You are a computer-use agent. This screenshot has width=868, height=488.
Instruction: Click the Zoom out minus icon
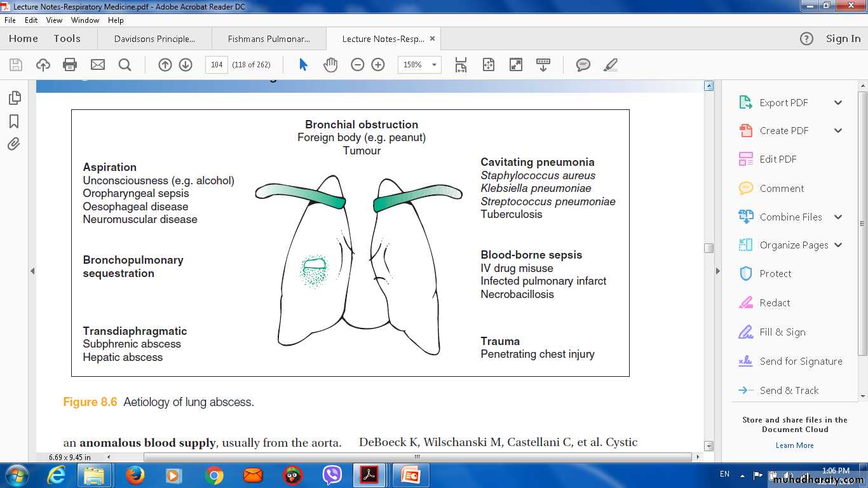click(x=358, y=65)
